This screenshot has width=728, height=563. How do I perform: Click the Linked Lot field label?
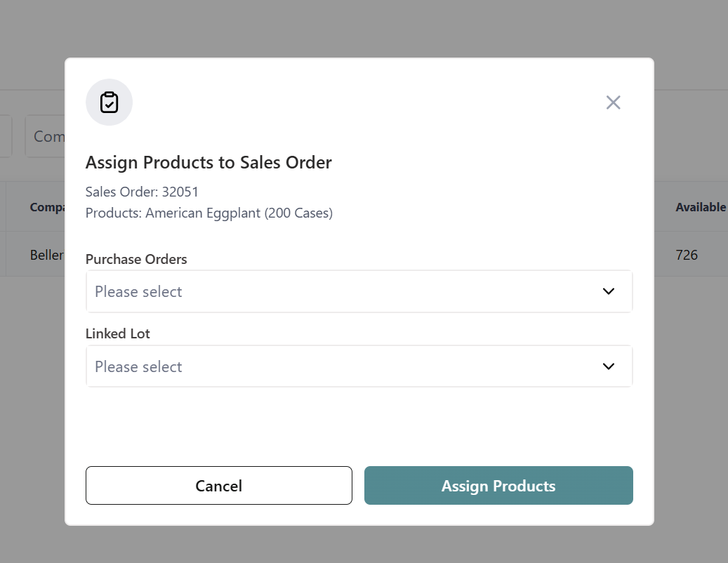point(118,334)
